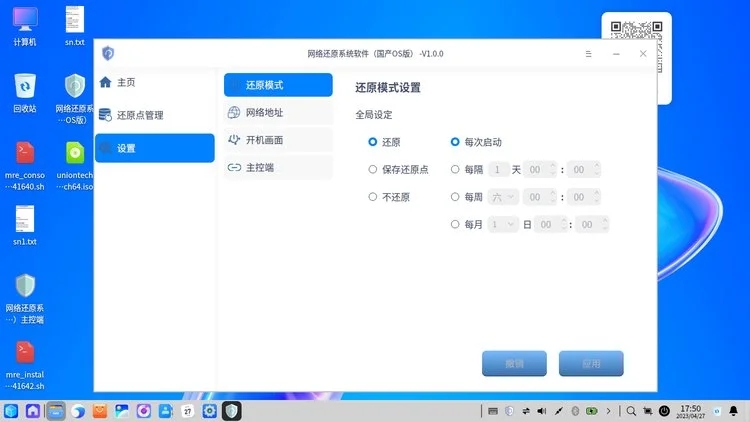Select the 每周 weekly radio button
Image resolution: width=750 pixels, height=422 pixels.
click(x=456, y=197)
